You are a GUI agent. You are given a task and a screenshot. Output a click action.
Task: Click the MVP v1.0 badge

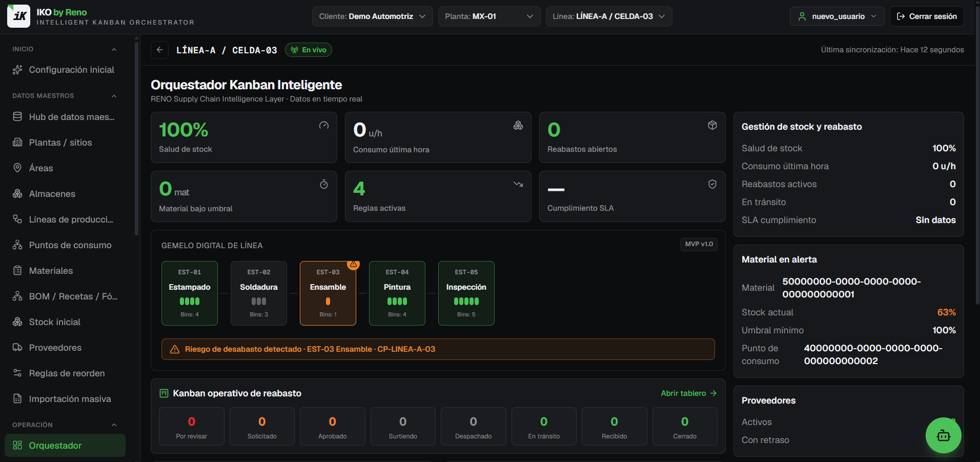click(699, 244)
